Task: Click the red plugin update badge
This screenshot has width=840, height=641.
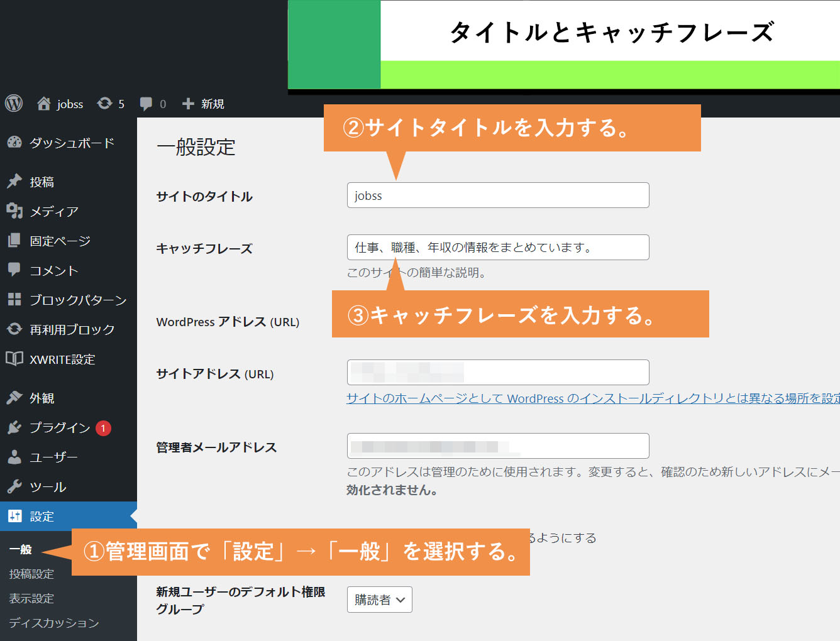Action: point(103,428)
